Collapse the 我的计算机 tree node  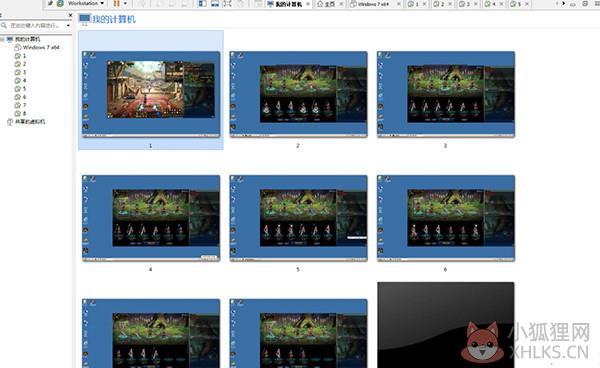click(2, 39)
